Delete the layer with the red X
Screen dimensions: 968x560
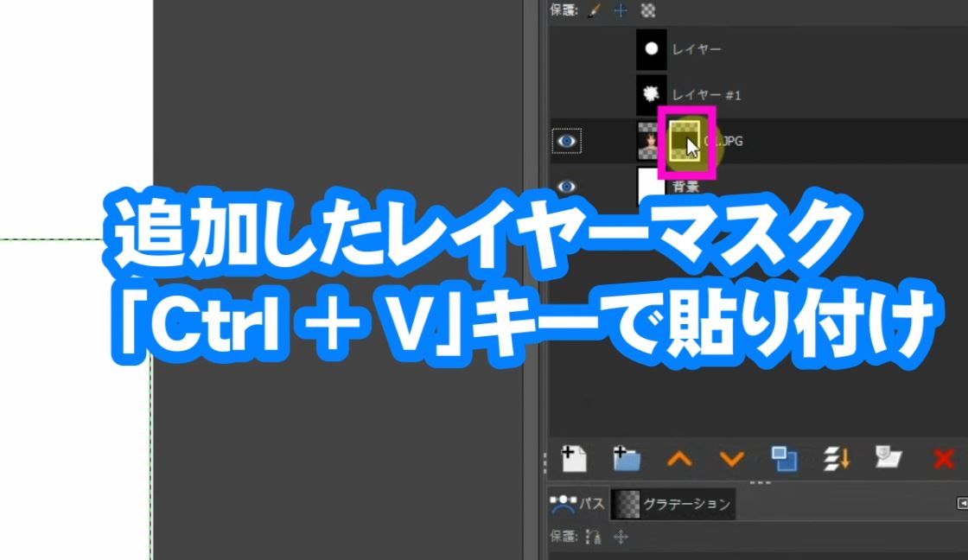(944, 459)
